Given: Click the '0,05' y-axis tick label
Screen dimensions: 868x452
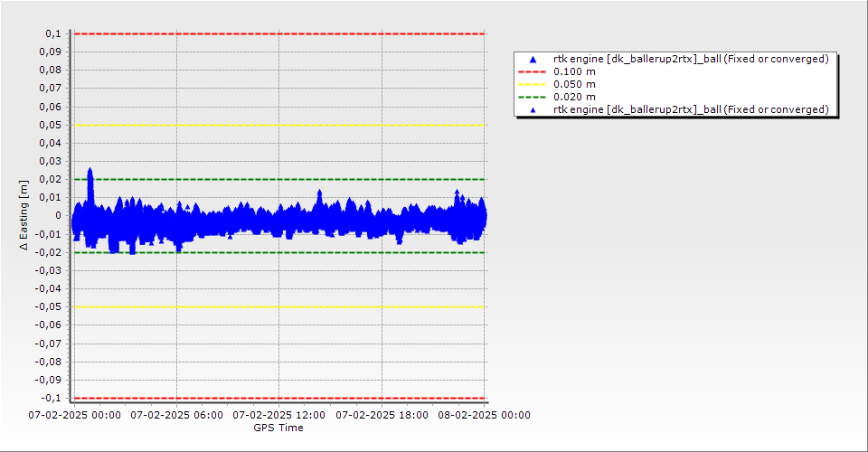Looking at the screenshot, I should click(x=51, y=125).
